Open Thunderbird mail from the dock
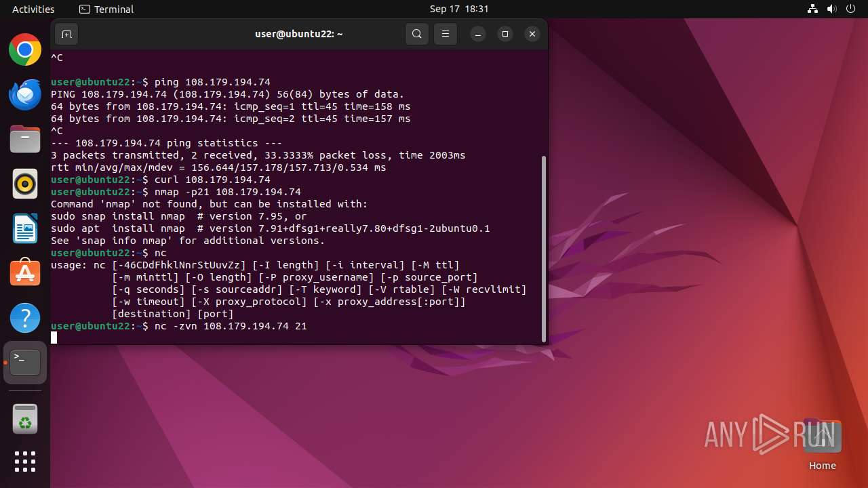Image resolution: width=868 pixels, height=488 pixels. pyautogui.click(x=25, y=94)
